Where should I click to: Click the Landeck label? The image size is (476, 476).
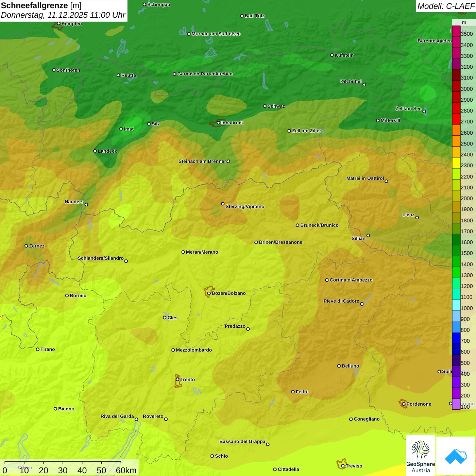click(107, 151)
